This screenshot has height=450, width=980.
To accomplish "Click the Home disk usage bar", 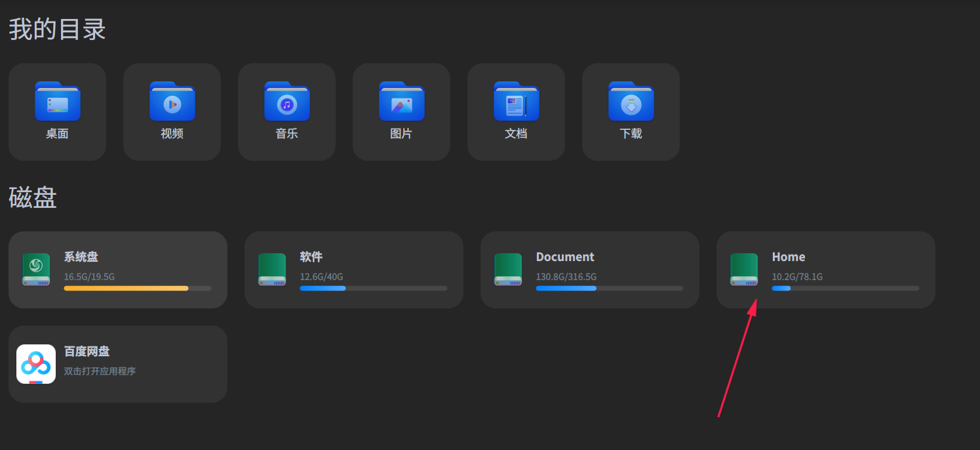I will click(x=846, y=288).
